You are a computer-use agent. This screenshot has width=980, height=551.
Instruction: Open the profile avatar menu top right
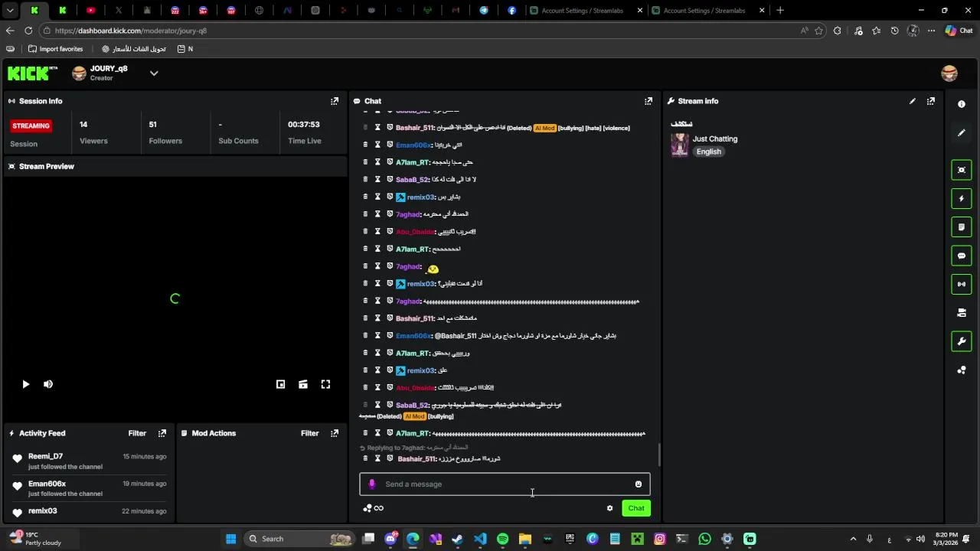[x=949, y=73]
